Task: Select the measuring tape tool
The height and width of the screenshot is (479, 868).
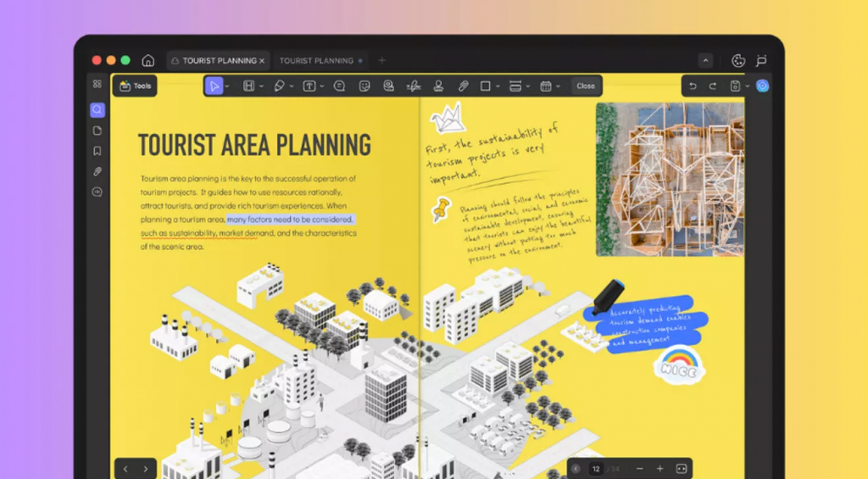Action: tap(388, 86)
